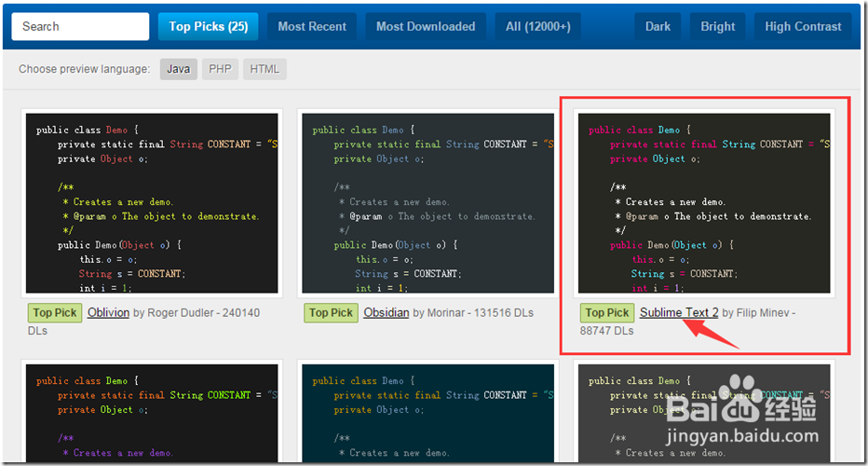868x466 pixels.
Task: Filter themes by Dark
Action: pos(658,27)
